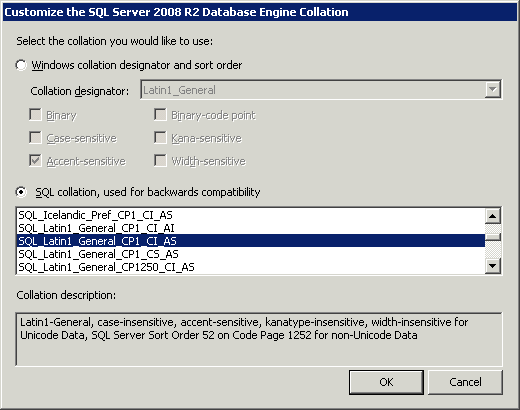
Task: Choose SQL_Latin1_General_CP1_CI_AI collation
Action: 251,228
